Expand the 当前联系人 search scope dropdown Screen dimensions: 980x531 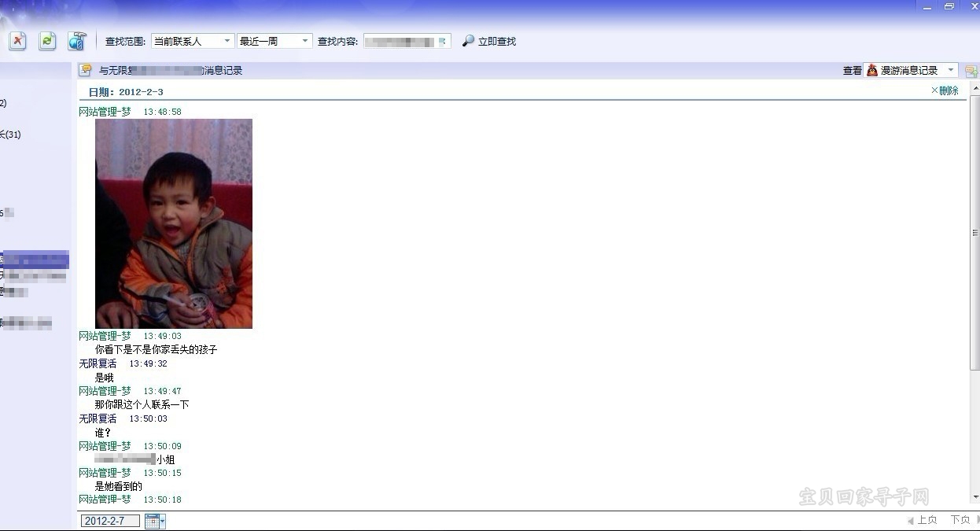pyautogui.click(x=227, y=41)
